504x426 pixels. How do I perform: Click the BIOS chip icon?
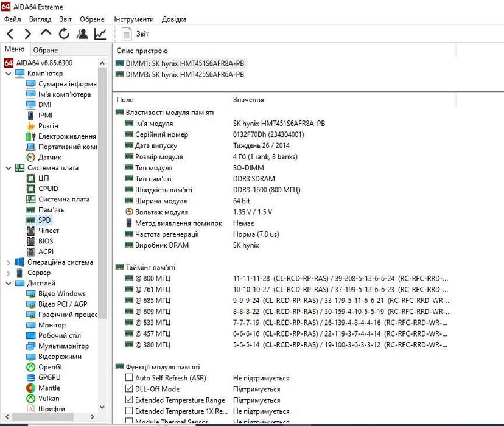[31, 241]
